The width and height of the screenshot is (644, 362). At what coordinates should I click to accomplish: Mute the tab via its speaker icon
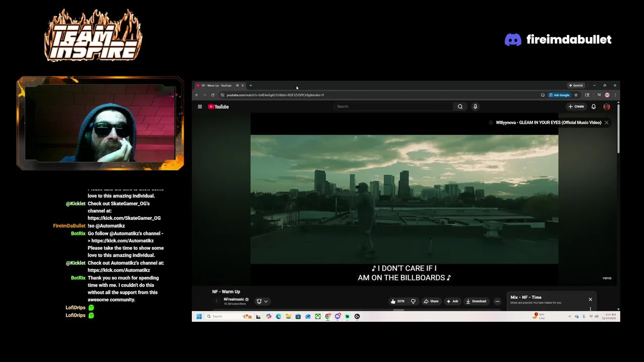click(x=237, y=85)
